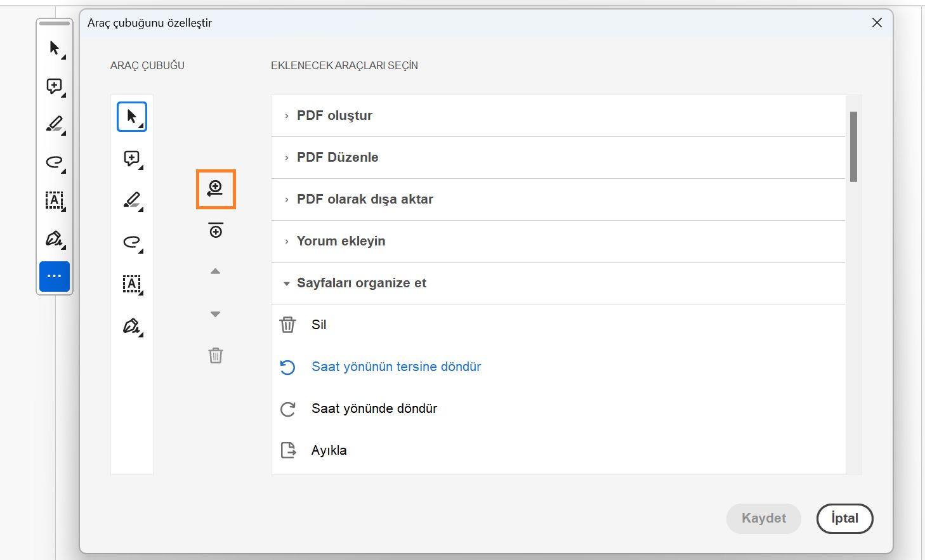Expand the PDF Düzenle section
This screenshot has height=560, width=925.
click(x=338, y=157)
